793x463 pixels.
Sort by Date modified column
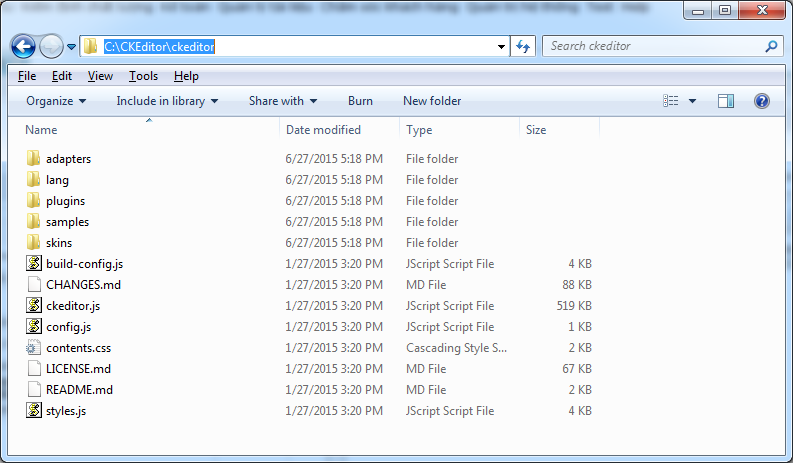click(x=323, y=130)
